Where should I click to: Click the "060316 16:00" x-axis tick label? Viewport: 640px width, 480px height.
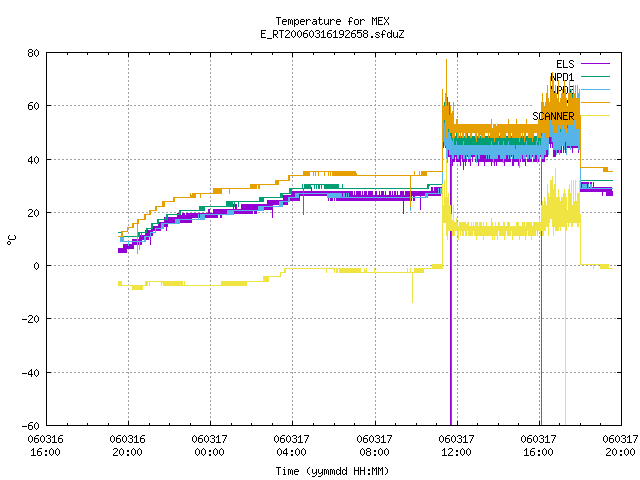pyautogui.click(x=46, y=446)
